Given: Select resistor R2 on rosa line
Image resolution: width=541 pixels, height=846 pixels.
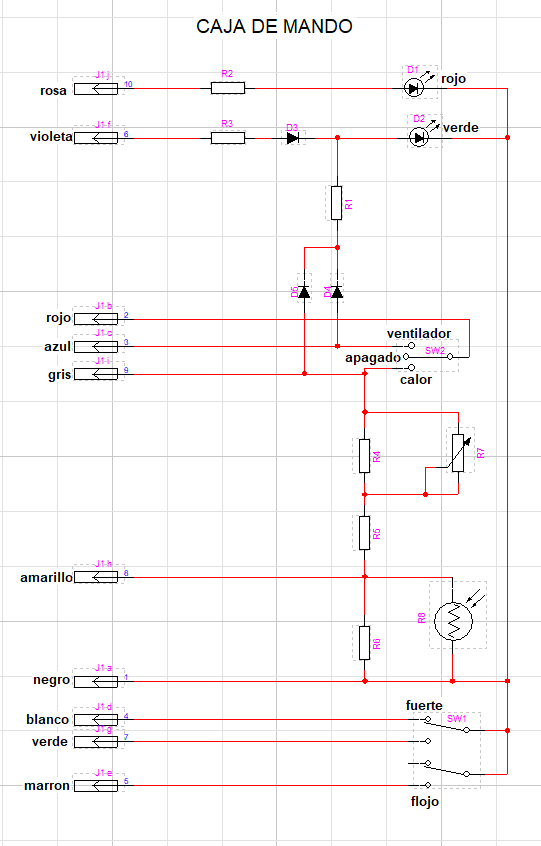Looking at the screenshot, I should [x=228, y=88].
